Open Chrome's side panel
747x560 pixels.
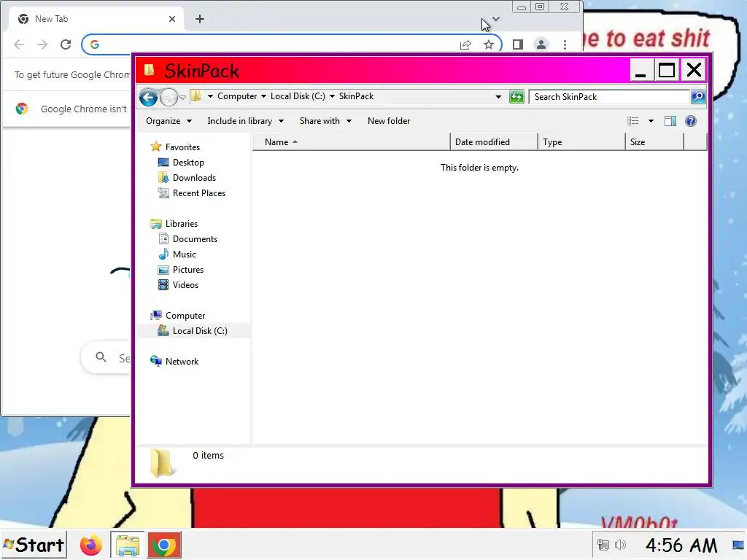[518, 44]
